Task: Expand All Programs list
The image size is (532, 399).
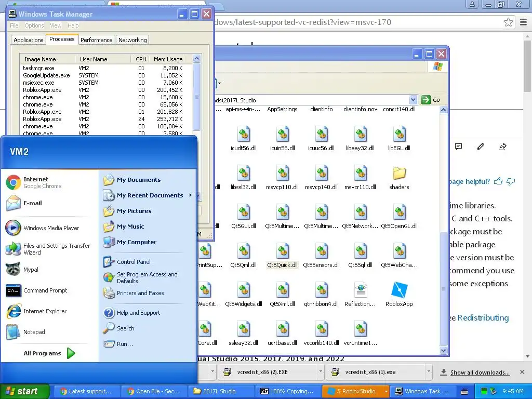Action: [x=49, y=353]
